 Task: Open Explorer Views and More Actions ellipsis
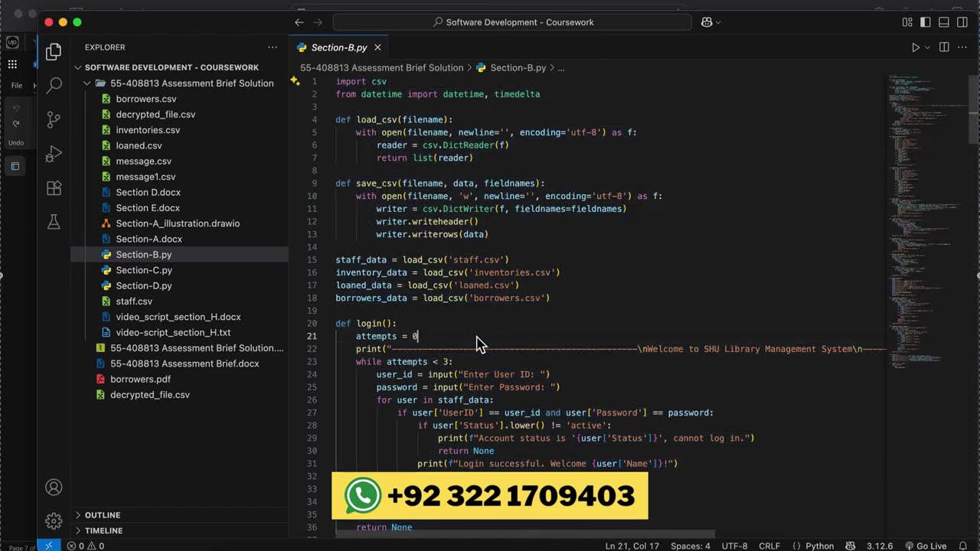273,47
